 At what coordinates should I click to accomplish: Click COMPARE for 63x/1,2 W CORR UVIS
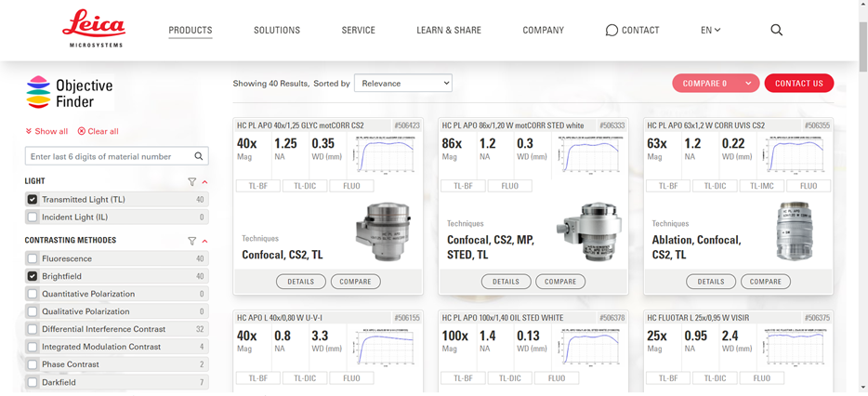pyautogui.click(x=766, y=282)
